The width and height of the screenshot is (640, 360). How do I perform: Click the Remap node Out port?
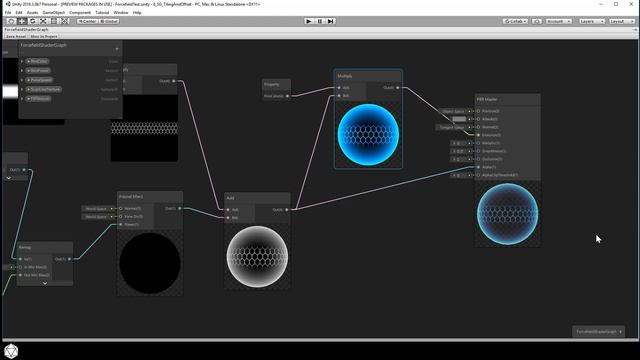point(69,259)
